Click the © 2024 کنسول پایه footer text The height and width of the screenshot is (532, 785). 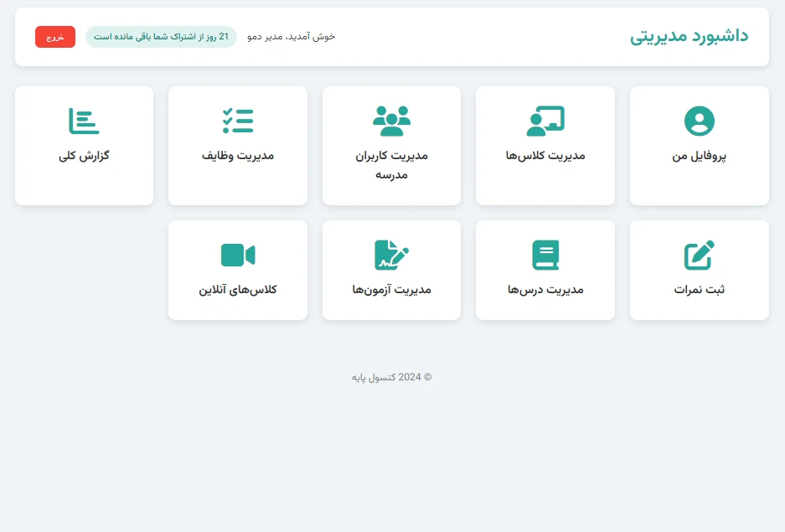(x=391, y=377)
